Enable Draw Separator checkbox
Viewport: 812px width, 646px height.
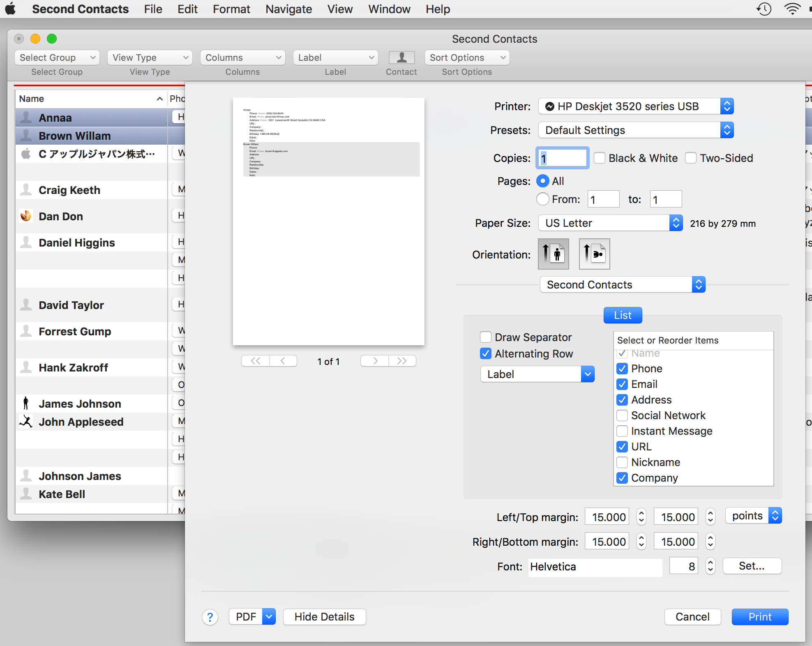(x=486, y=337)
